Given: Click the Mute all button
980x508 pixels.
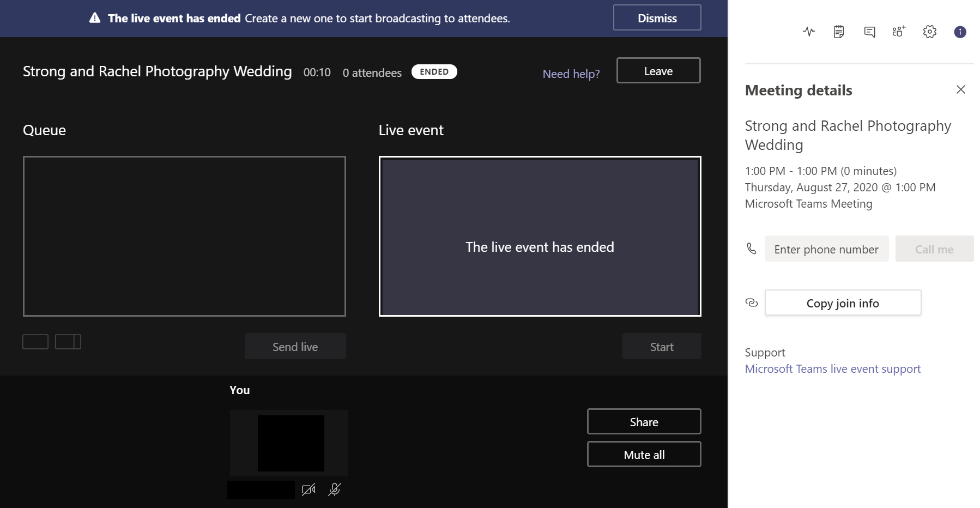Looking at the screenshot, I should (644, 455).
